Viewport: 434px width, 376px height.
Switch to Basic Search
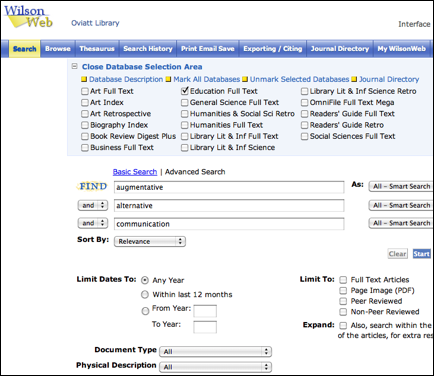coord(135,172)
